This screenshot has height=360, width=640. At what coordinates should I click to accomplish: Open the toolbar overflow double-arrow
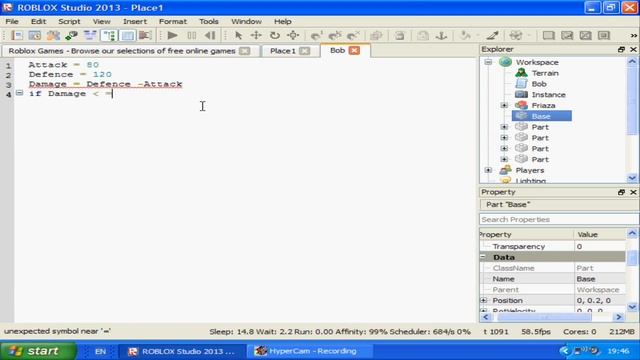tap(633, 36)
